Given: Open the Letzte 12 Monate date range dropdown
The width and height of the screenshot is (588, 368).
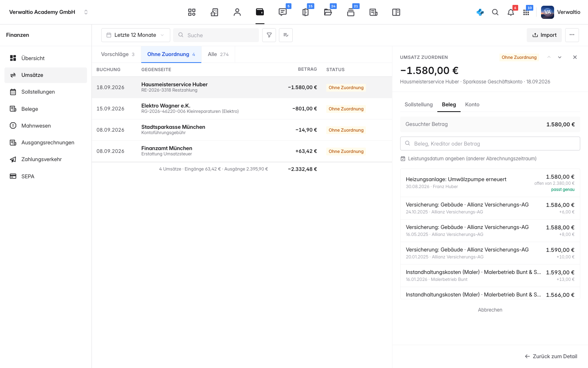Looking at the screenshot, I should (x=136, y=35).
